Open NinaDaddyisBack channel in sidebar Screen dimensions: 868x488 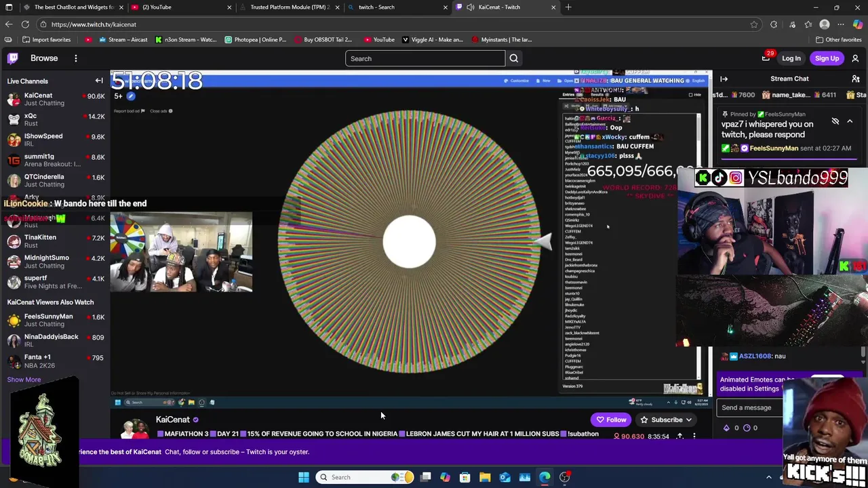pyautogui.click(x=54, y=340)
